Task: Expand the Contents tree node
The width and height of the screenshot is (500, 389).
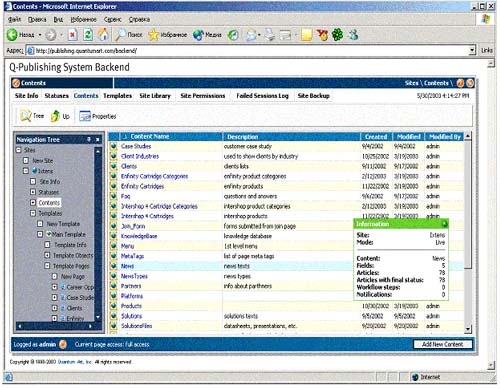Action: pyautogui.click(x=33, y=203)
